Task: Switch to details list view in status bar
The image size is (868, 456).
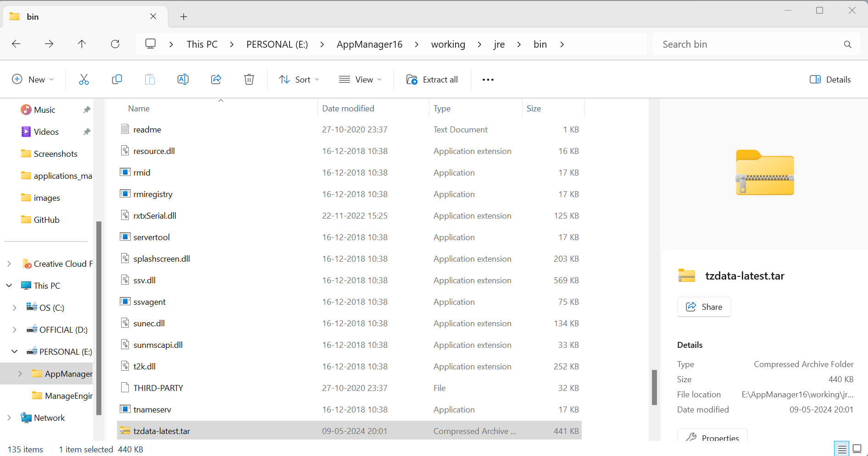Action: 842,449
